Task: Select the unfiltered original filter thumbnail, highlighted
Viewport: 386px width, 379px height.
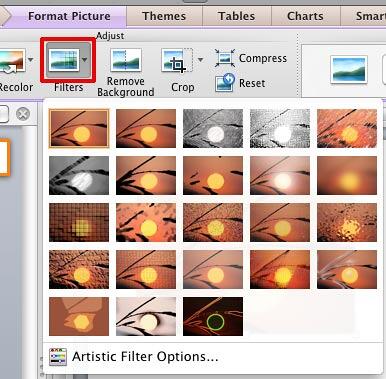Action: (79, 128)
